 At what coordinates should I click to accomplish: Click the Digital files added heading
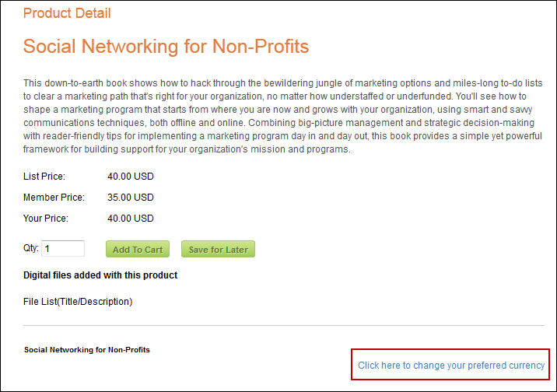point(100,275)
